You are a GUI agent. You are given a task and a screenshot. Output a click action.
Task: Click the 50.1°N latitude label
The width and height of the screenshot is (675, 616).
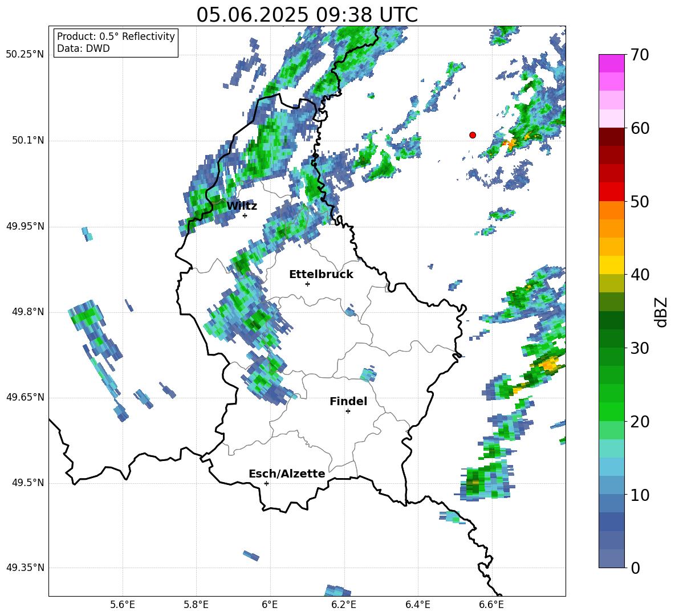(27, 141)
